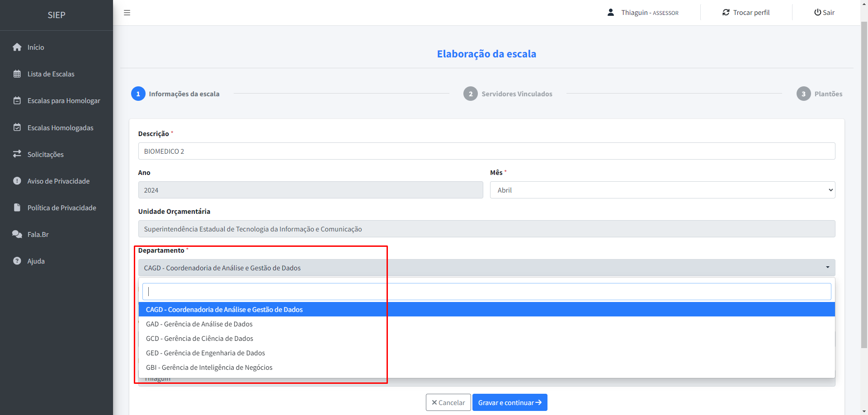Click Trocar perfil link
This screenshot has height=415, width=868.
746,12
